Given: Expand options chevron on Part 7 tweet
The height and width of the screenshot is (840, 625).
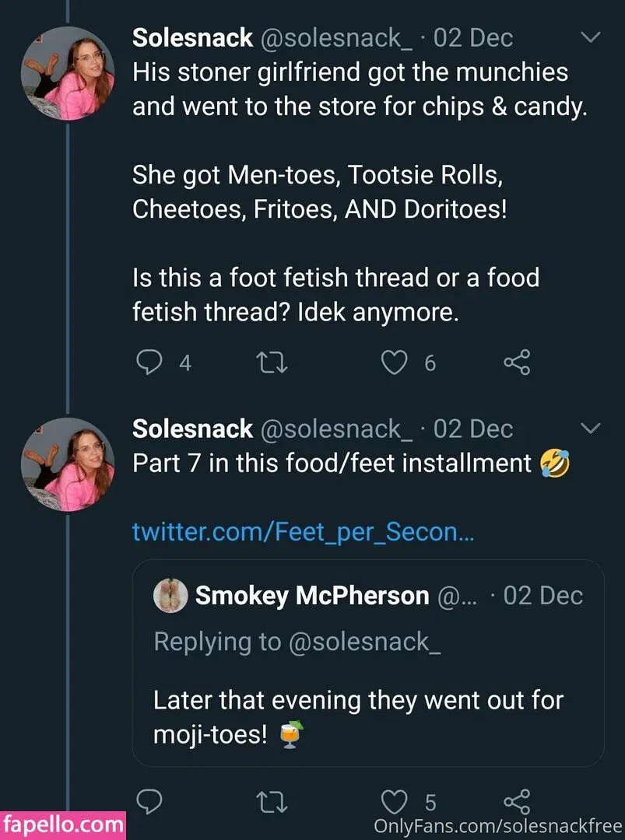Looking at the screenshot, I should point(592,429).
